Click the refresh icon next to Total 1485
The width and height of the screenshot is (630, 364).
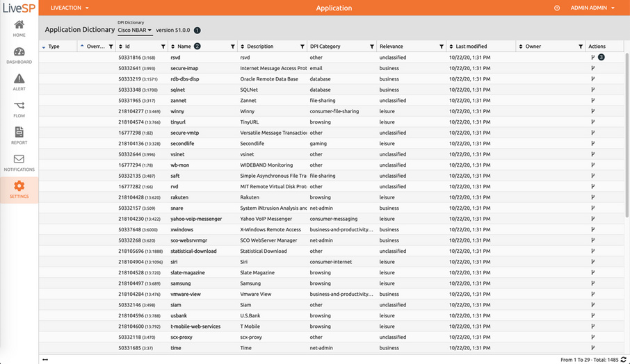(624, 360)
